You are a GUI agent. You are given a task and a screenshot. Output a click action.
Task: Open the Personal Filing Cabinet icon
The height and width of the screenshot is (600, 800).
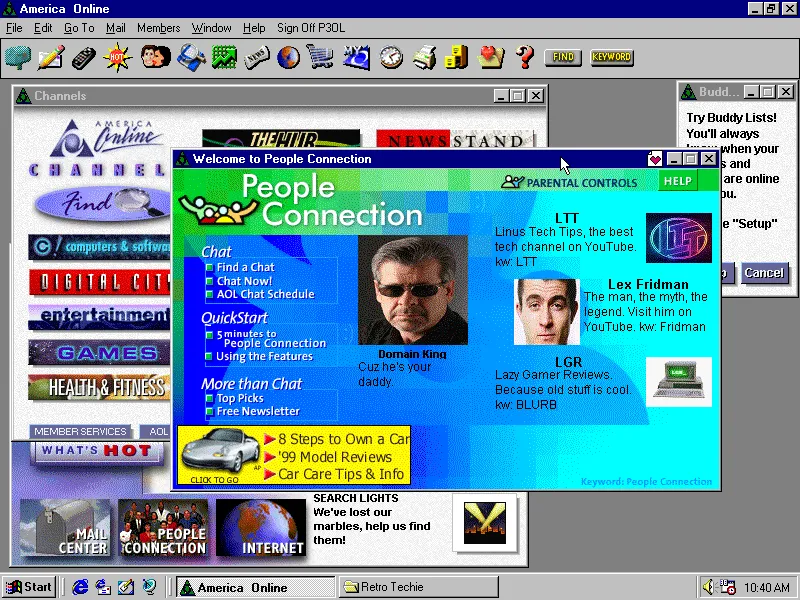coord(454,57)
